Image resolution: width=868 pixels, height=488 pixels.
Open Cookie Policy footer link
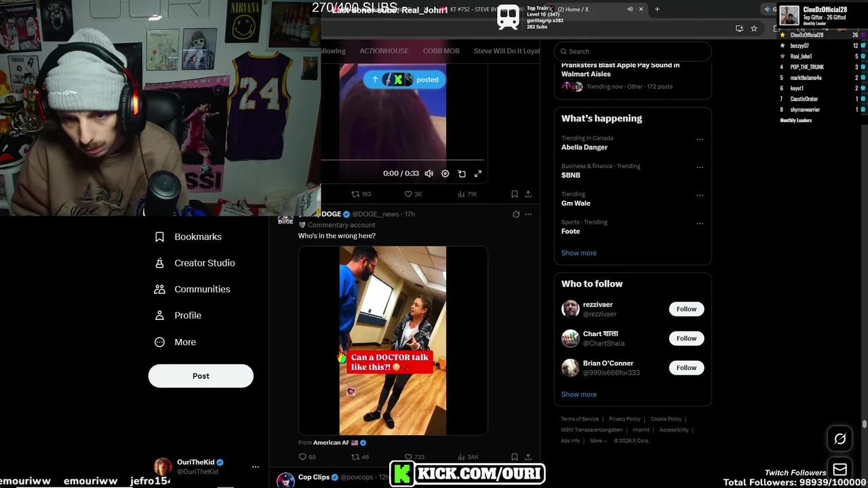pyautogui.click(x=666, y=419)
